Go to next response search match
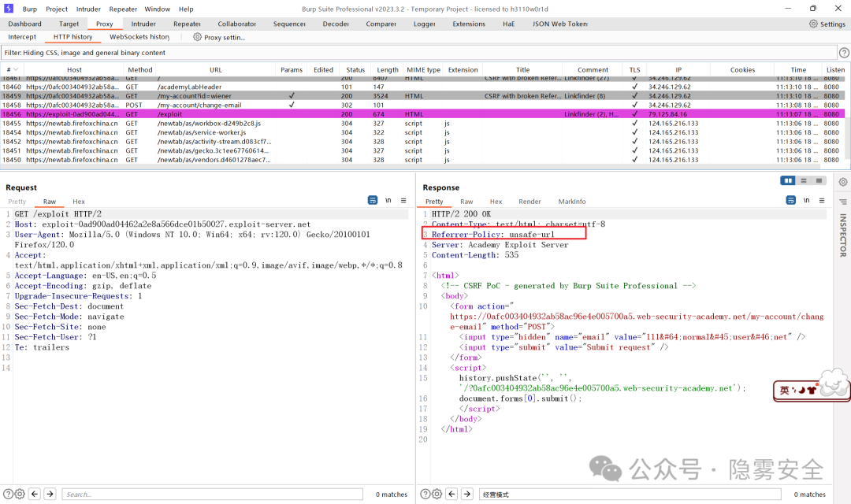851x504 pixels. pos(466,495)
